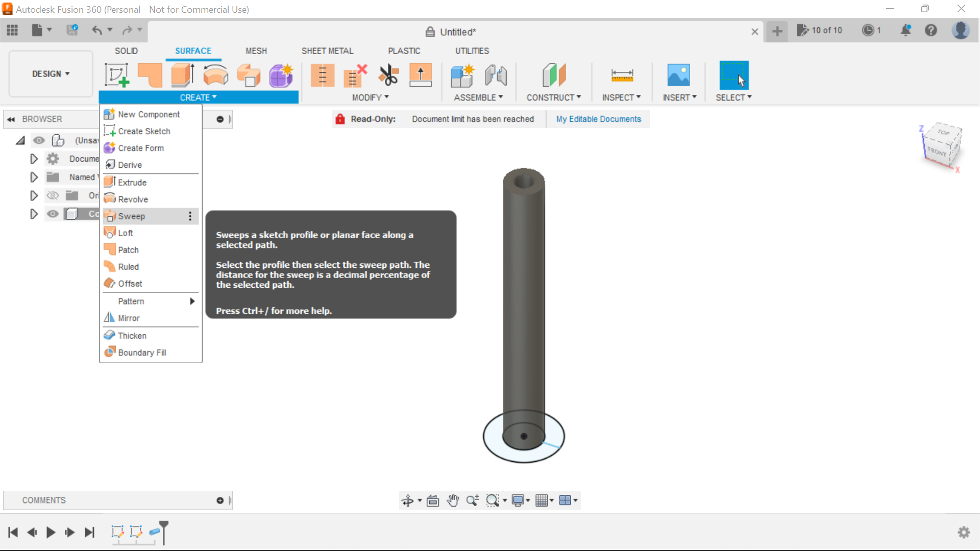Open the Create Sketch option
The height and width of the screenshot is (551, 980).
pyautogui.click(x=144, y=131)
